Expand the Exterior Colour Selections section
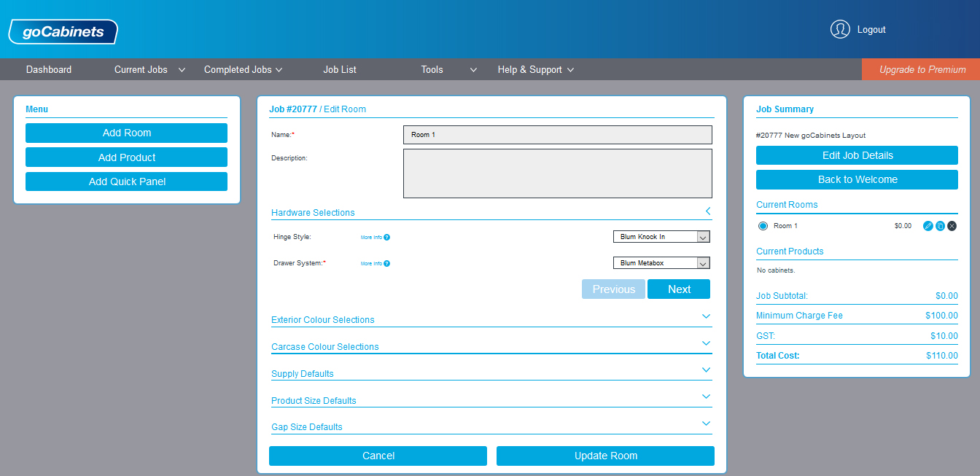Image resolution: width=980 pixels, height=476 pixels. [706, 316]
